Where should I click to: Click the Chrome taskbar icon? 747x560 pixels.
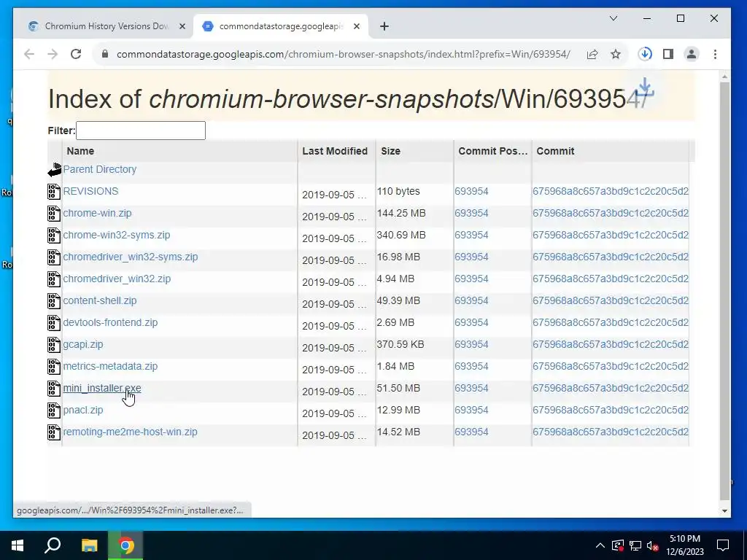(125, 545)
